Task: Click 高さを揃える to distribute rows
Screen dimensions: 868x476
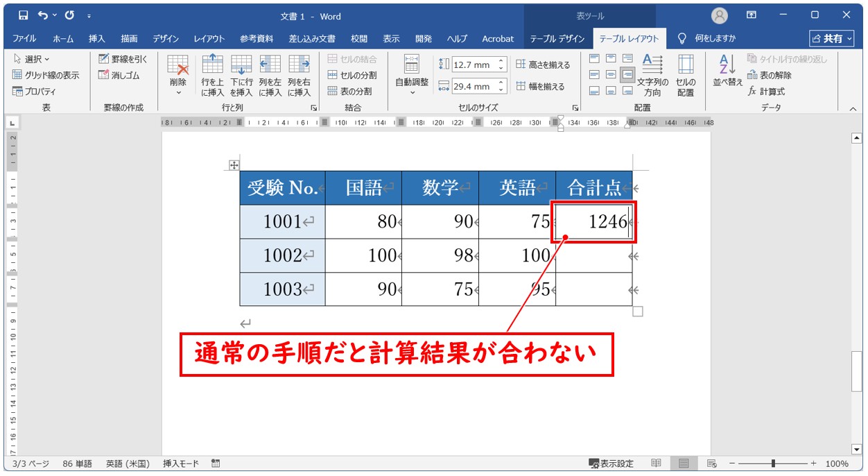Action: (543, 65)
